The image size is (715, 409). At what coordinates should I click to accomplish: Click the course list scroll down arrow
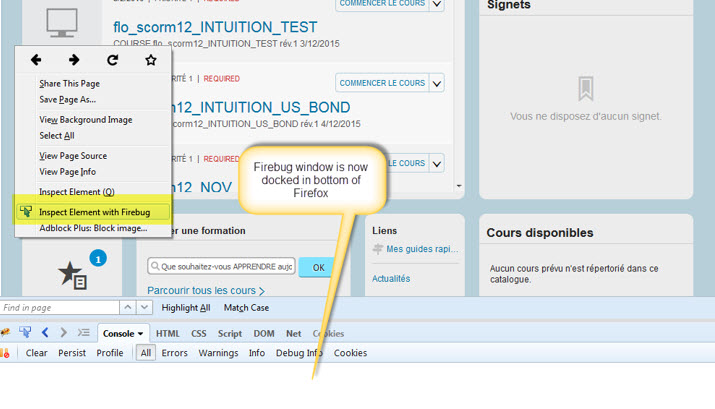point(459,186)
